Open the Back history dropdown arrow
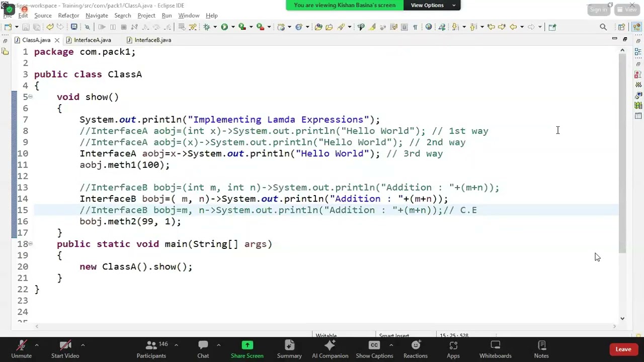This screenshot has width=644, height=362. [522, 27]
